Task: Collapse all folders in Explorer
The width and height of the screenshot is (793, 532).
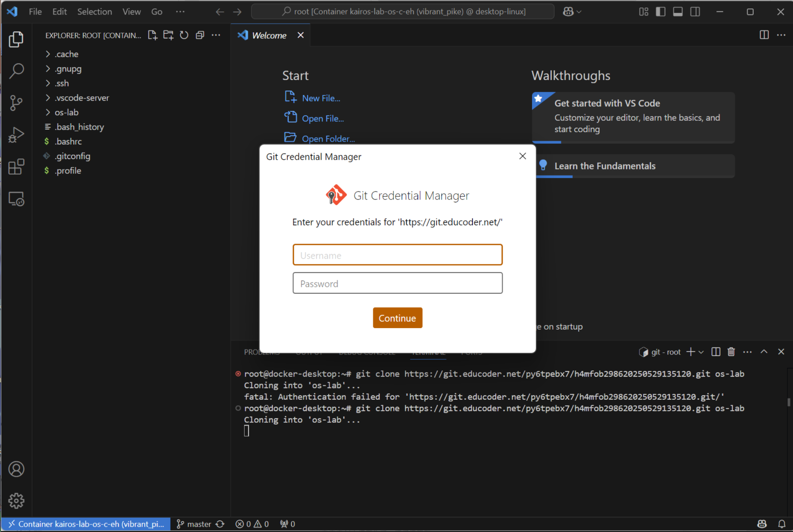Action: [200, 35]
